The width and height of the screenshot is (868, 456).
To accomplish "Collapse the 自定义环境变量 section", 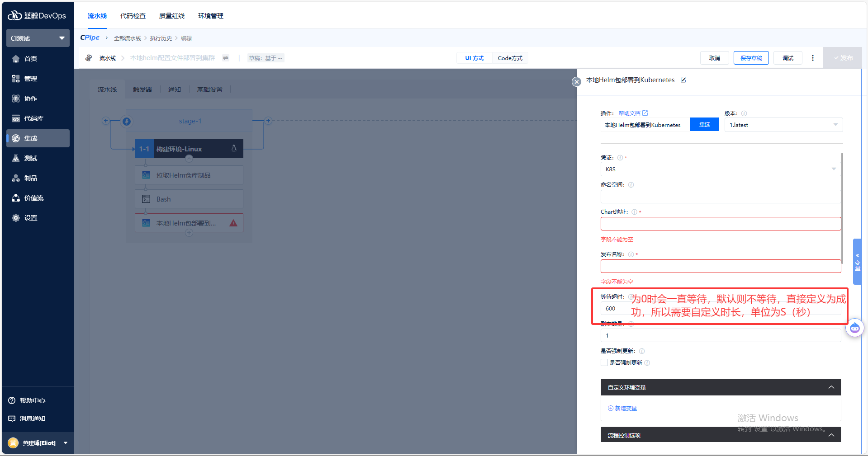I will [x=831, y=387].
